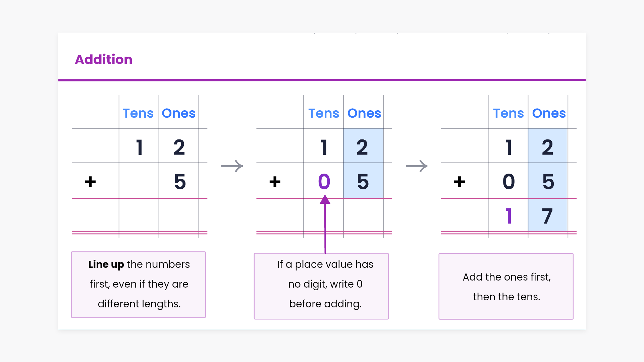Click the highlighted 2 in the middle table
Image resolution: width=644 pixels, height=362 pixels.
[x=362, y=147]
